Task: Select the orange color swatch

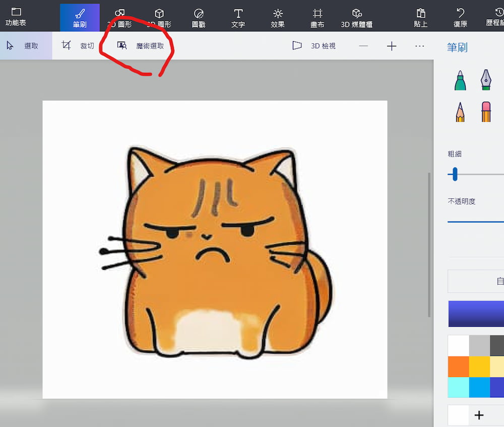Action: 458,367
